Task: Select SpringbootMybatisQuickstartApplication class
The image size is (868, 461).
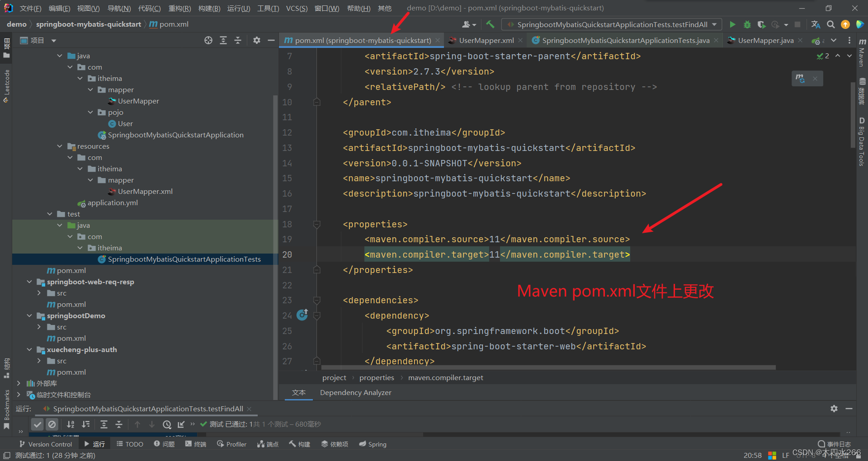Action: [x=175, y=135]
